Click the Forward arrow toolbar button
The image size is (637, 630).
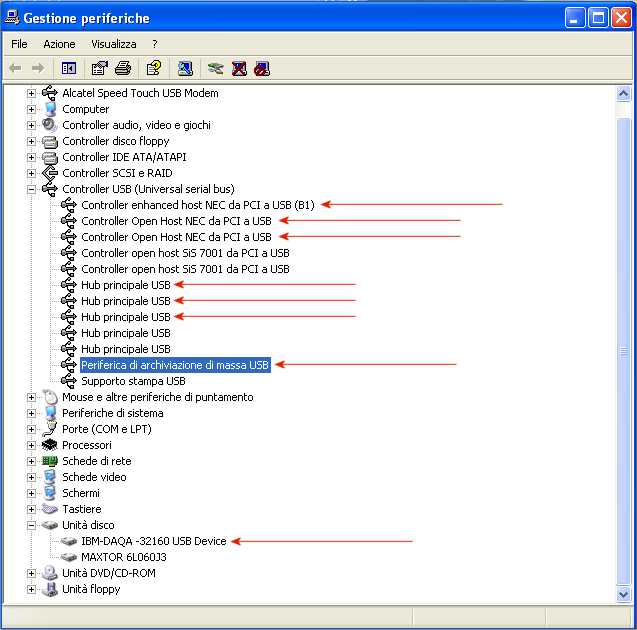tap(38, 68)
